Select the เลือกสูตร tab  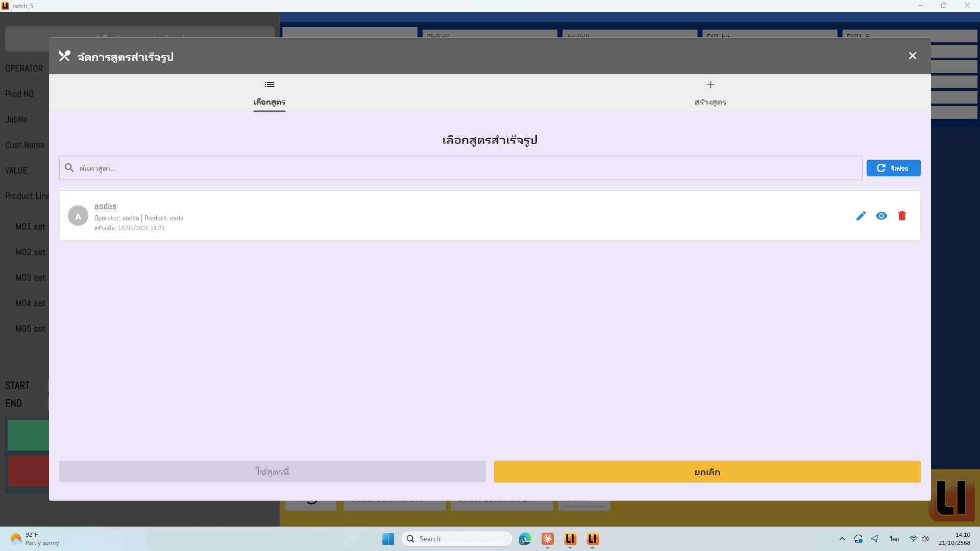269,93
